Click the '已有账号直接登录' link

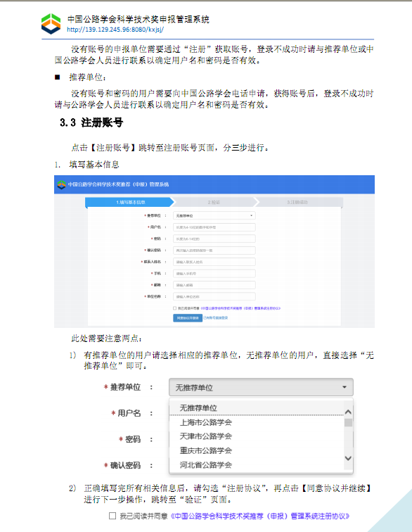[216, 318]
